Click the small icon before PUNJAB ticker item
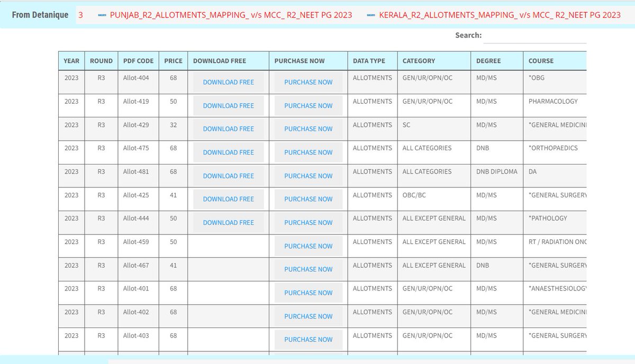This screenshot has height=364, width=635. tap(103, 15)
